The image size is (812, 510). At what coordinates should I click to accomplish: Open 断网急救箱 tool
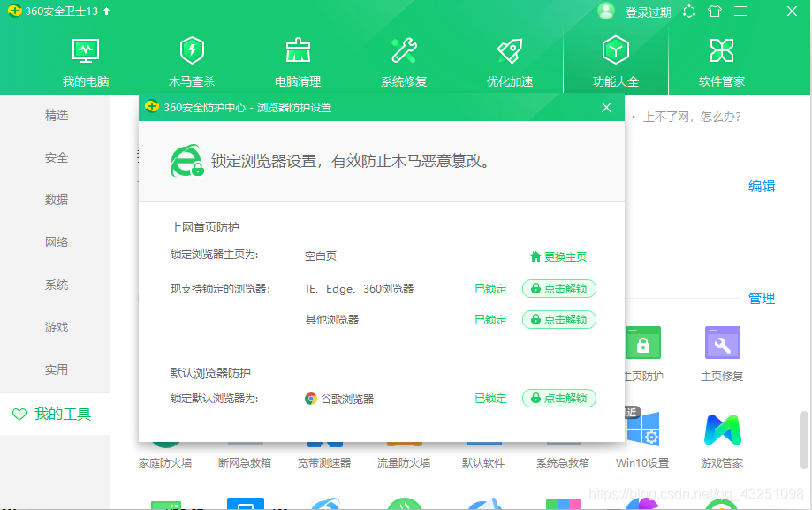pos(245,462)
